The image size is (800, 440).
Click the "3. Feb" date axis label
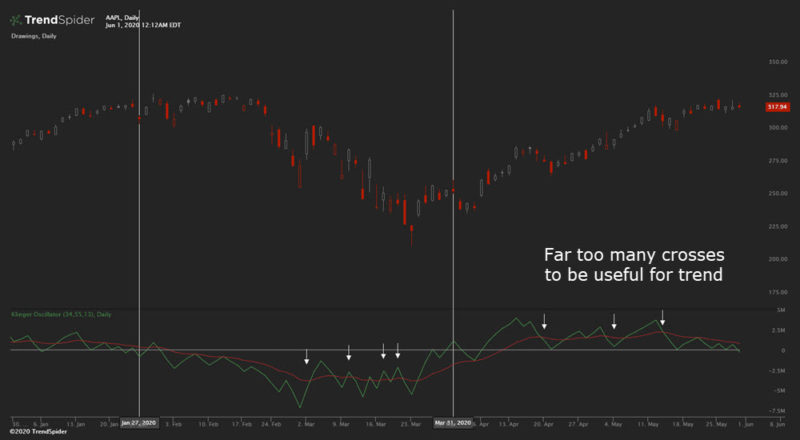pos(173,424)
